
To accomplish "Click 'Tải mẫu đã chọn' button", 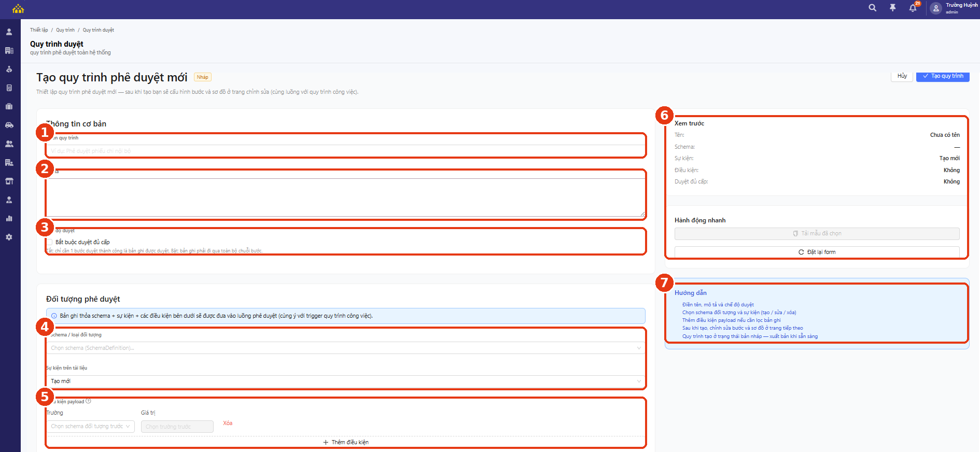I will (817, 233).
